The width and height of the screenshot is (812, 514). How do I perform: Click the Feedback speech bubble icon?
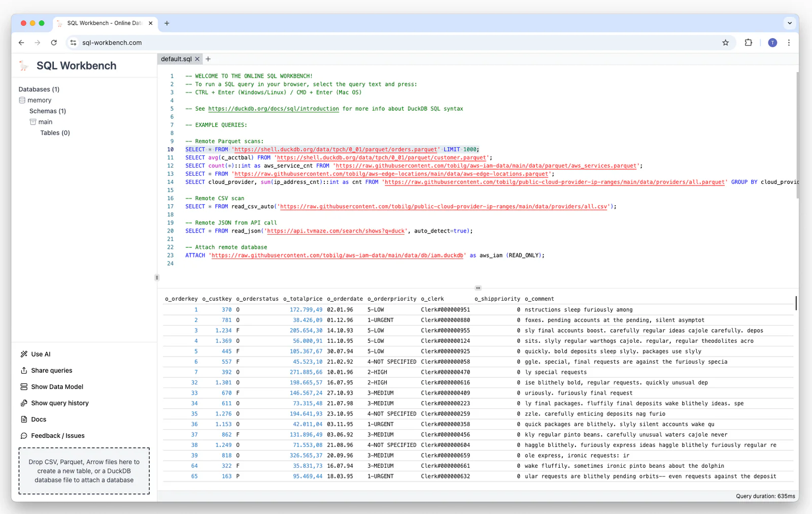tap(24, 435)
